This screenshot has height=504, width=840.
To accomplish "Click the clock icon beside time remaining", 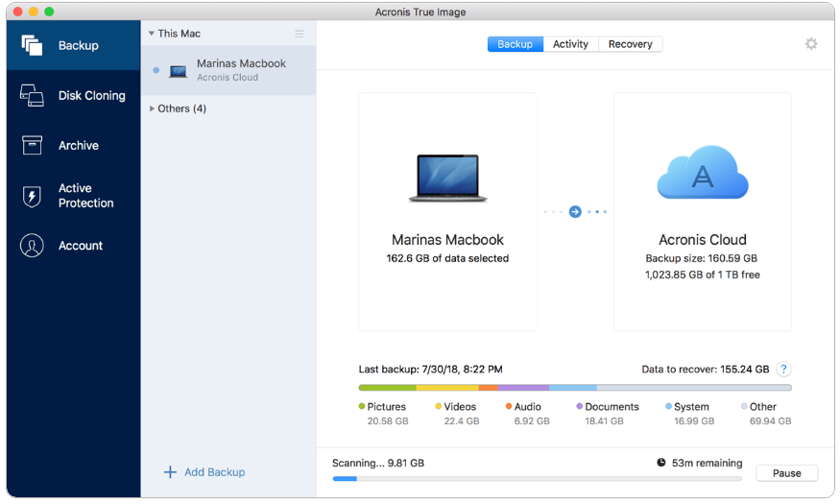I will pyautogui.click(x=661, y=462).
